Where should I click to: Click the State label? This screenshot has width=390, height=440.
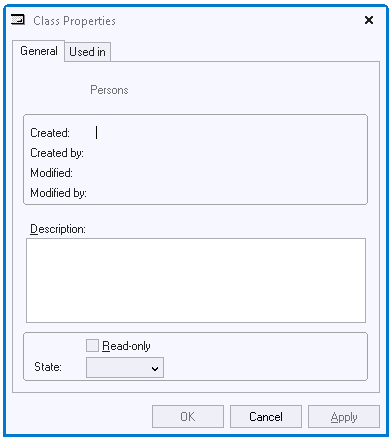tap(48, 367)
